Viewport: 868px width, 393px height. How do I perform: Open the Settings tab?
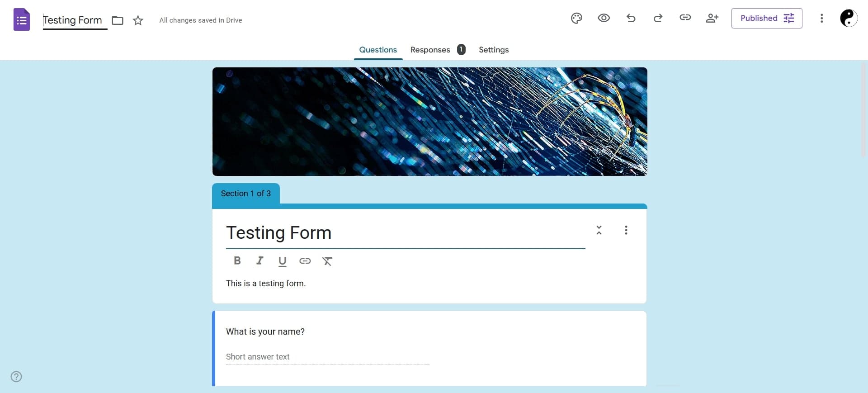[x=493, y=50]
